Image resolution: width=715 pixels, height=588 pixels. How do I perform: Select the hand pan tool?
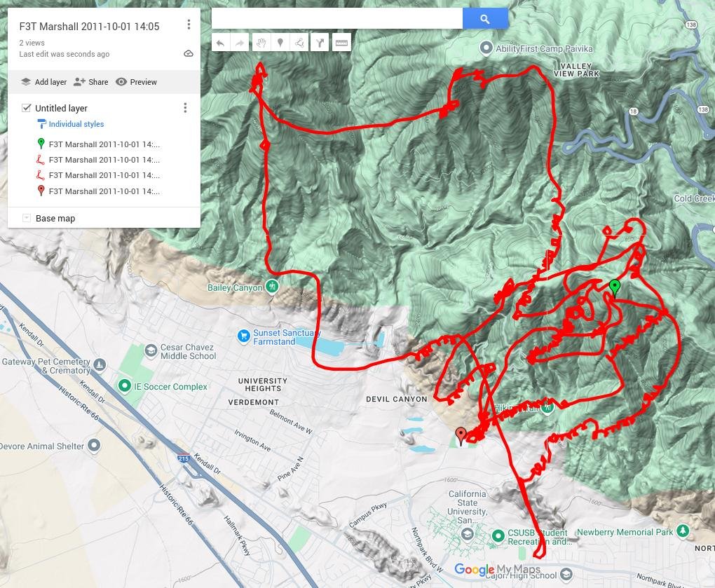pos(261,43)
